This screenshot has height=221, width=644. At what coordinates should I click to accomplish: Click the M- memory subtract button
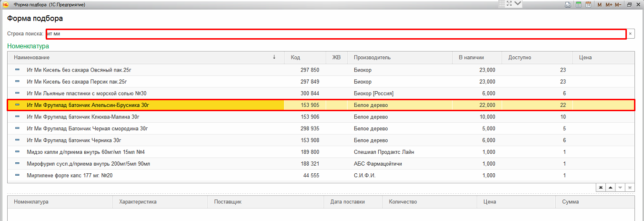click(618, 4)
